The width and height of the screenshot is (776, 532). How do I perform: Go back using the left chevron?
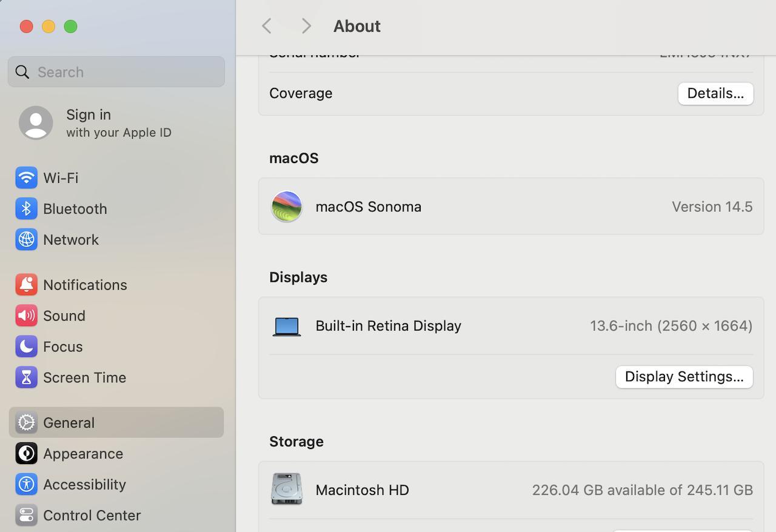pyautogui.click(x=267, y=26)
